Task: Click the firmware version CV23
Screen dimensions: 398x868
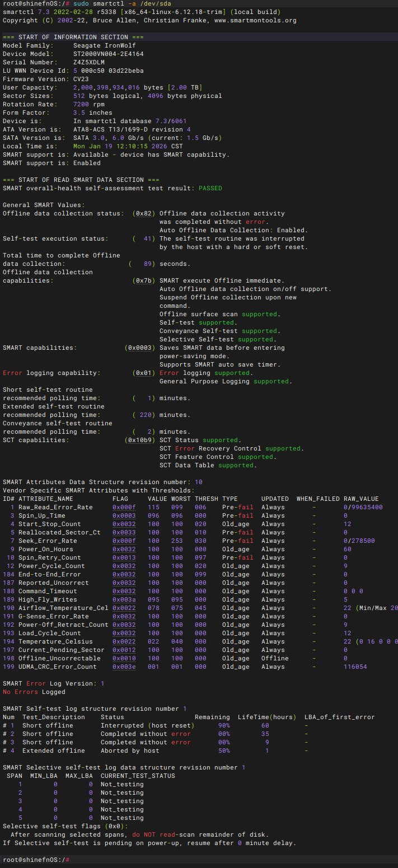Action: tap(81, 79)
